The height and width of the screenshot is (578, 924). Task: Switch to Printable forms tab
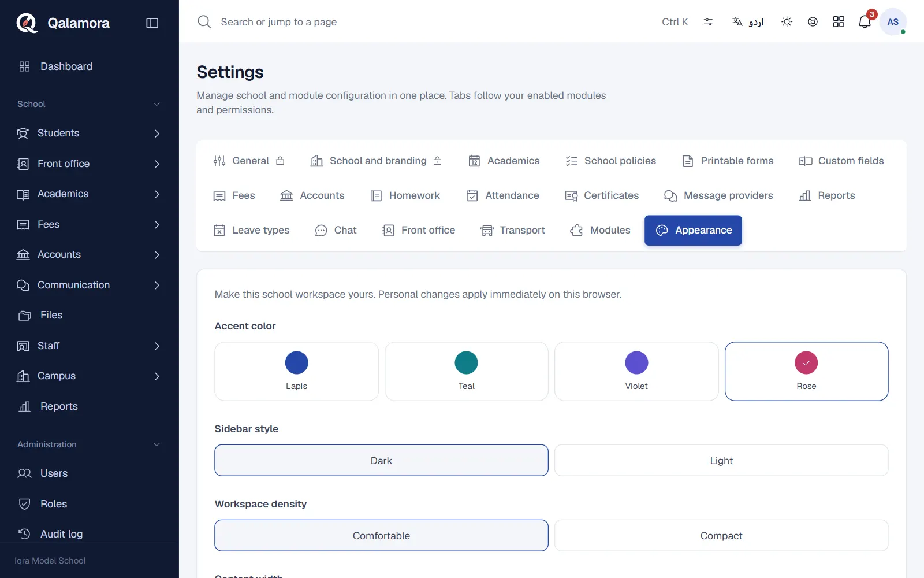click(x=728, y=161)
